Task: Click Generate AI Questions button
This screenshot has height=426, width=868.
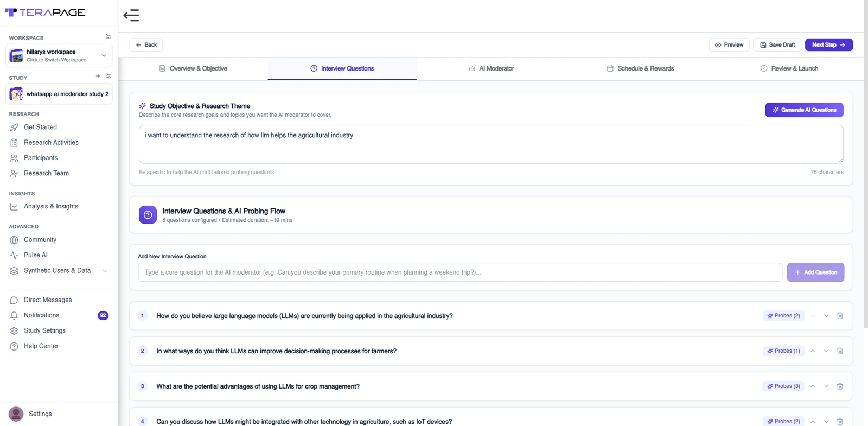Action: point(804,110)
